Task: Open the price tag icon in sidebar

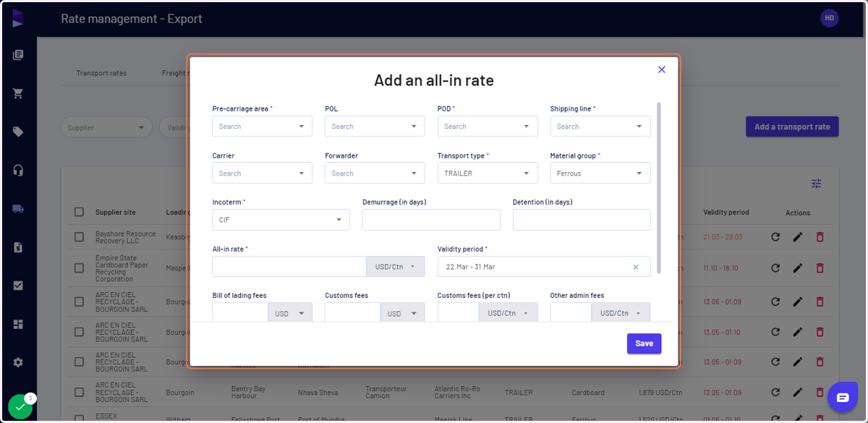Action: (x=18, y=132)
